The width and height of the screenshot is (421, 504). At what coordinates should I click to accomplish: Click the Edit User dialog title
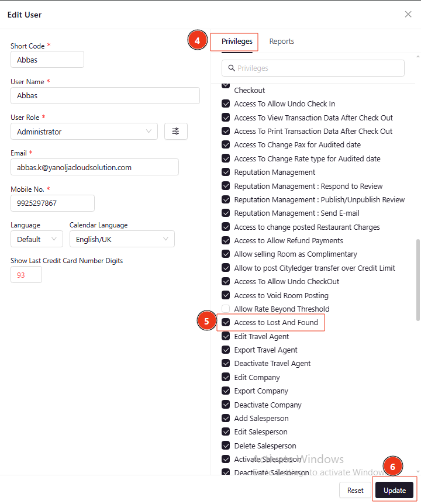(x=25, y=15)
